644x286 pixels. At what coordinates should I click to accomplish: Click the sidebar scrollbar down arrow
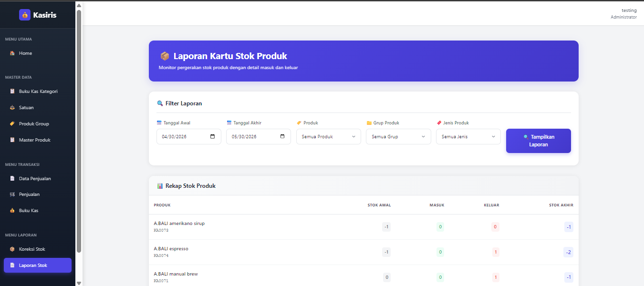pyautogui.click(x=79, y=283)
